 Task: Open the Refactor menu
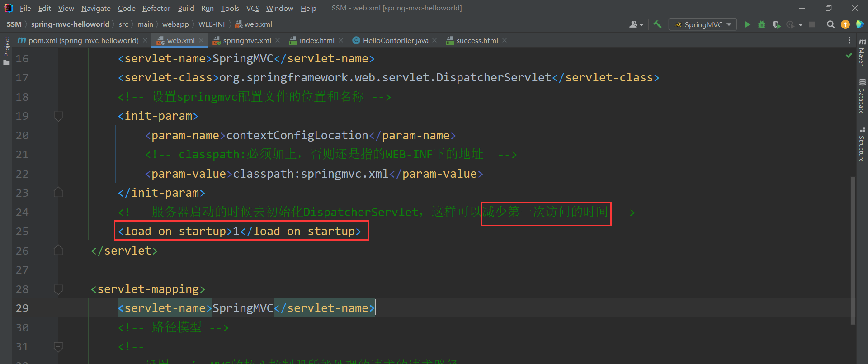(x=156, y=8)
